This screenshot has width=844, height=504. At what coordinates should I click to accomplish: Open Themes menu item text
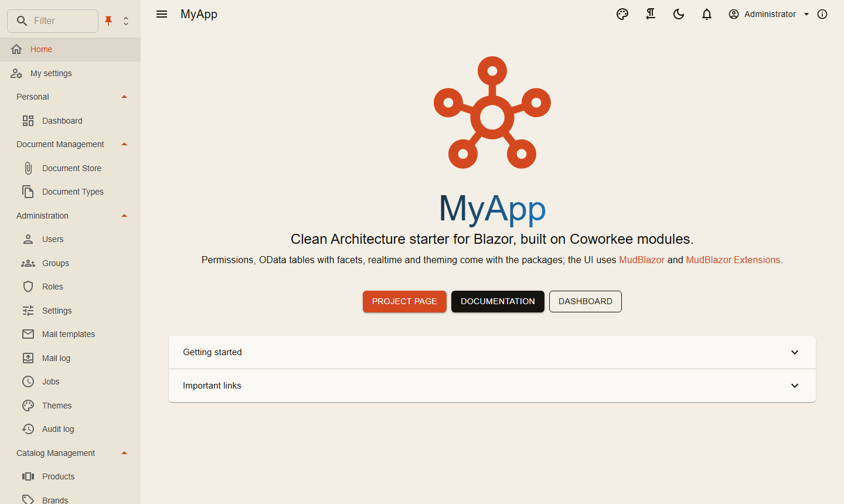coord(57,406)
